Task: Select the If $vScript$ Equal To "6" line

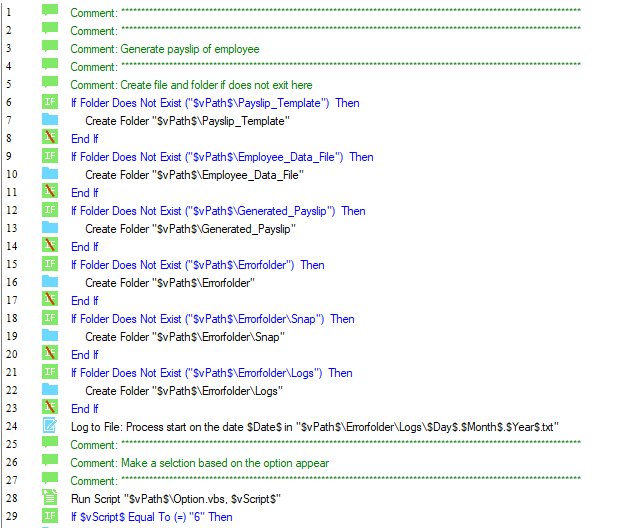Action: click(x=152, y=517)
